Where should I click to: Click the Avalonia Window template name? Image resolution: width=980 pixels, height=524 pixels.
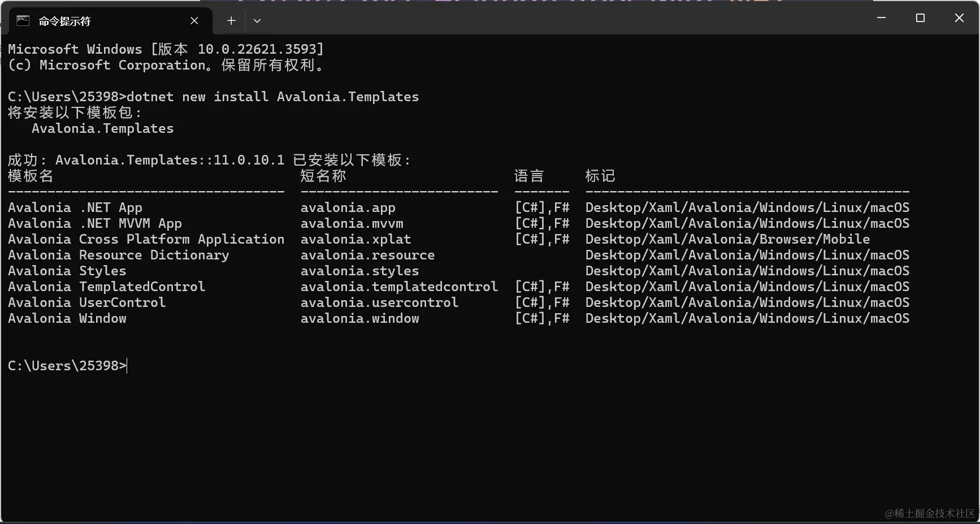pyautogui.click(x=67, y=318)
